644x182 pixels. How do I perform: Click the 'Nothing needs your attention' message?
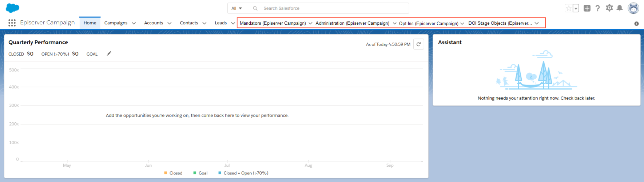(x=536, y=98)
